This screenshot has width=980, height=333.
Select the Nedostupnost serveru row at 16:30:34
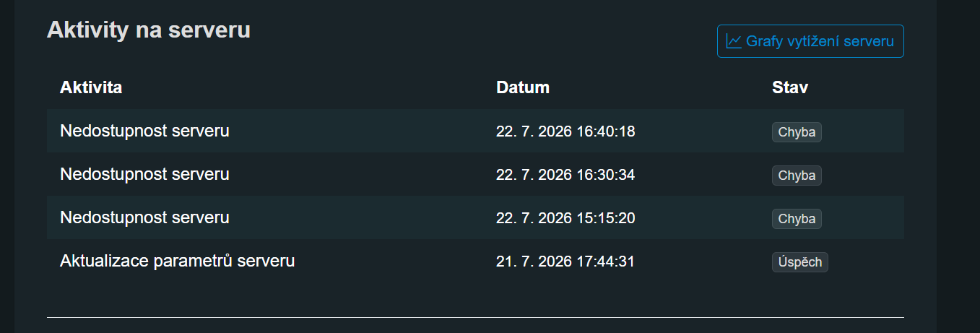pyautogui.click(x=475, y=174)
